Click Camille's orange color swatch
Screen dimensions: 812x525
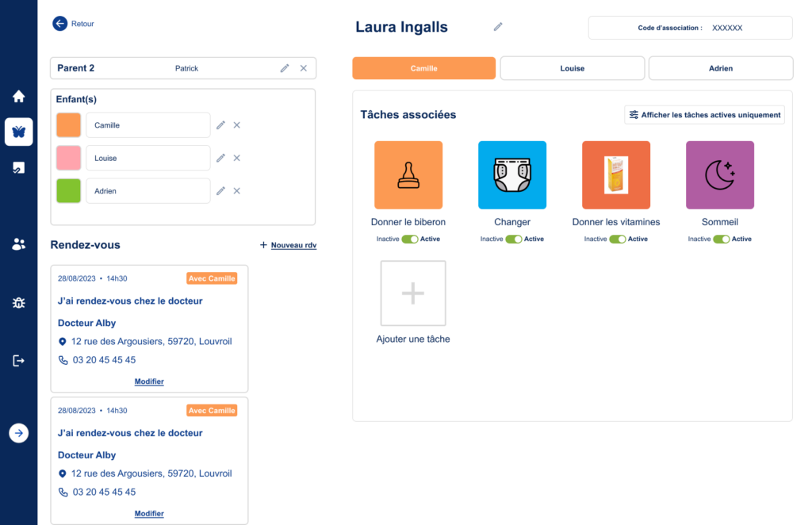click(69, 125)
